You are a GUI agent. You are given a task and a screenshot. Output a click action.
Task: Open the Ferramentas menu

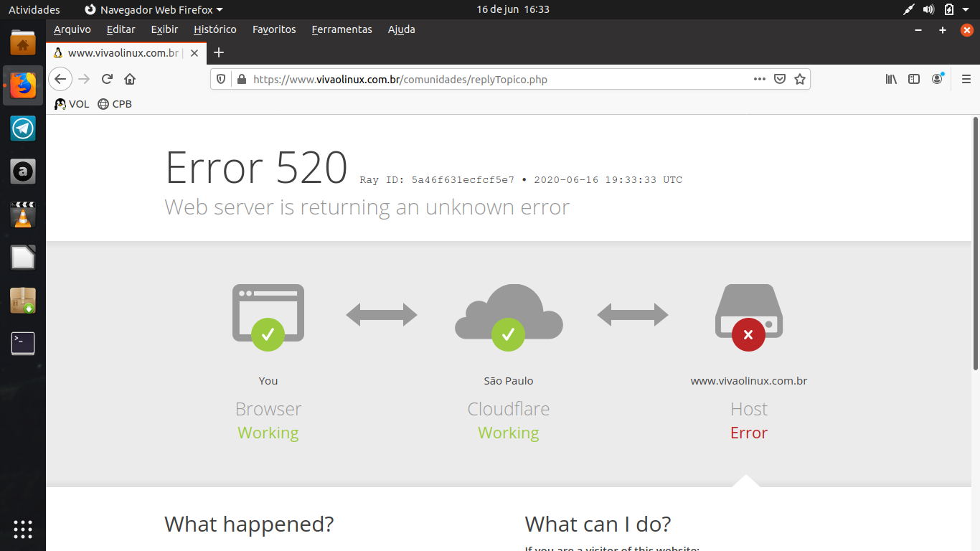point(341,29)
